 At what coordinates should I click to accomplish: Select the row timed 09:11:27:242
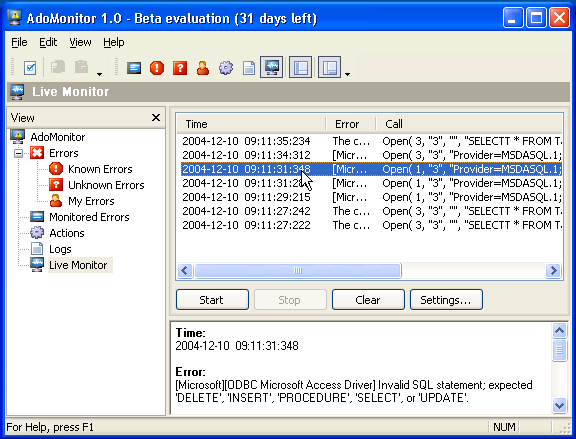coord(371,211)
